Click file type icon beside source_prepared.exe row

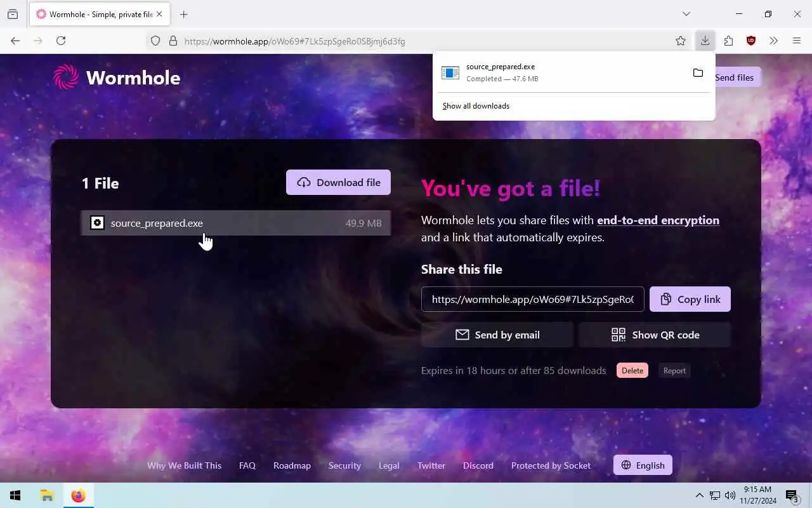click(97, 223)
